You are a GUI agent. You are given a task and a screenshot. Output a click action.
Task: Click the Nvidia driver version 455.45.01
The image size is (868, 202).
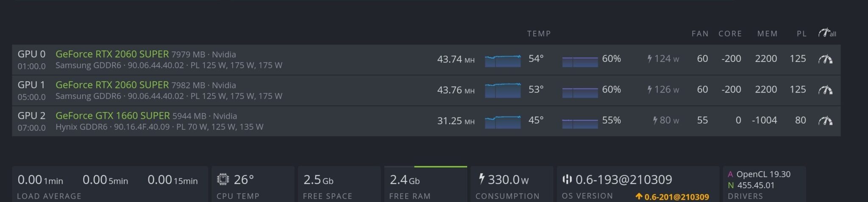(756, 185)
